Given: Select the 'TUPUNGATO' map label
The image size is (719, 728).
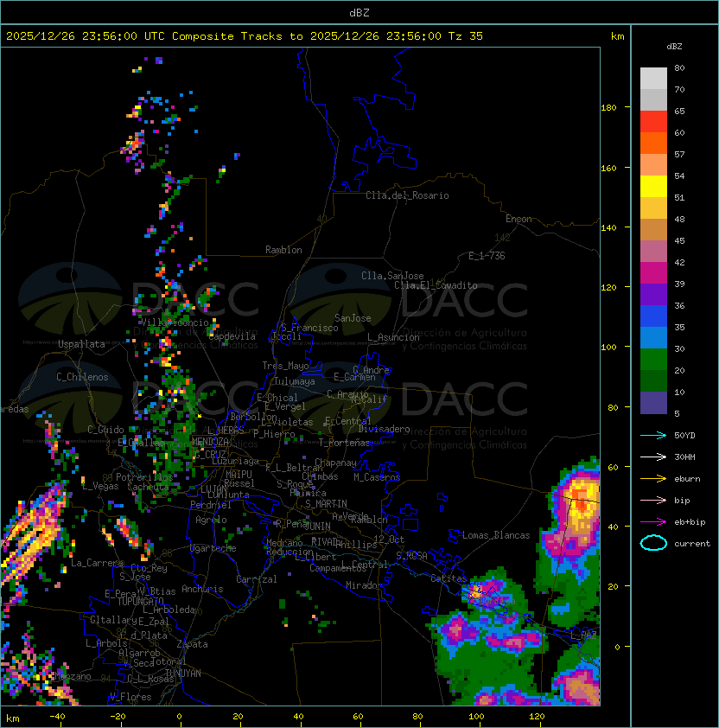Looking at the screenshot, I should click(x=141, y=602).
